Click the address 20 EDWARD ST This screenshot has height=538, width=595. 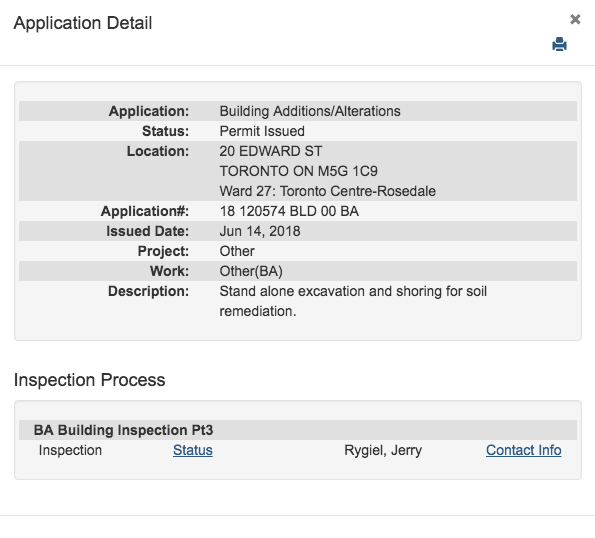pyautogui.click(x=271, y=151)
